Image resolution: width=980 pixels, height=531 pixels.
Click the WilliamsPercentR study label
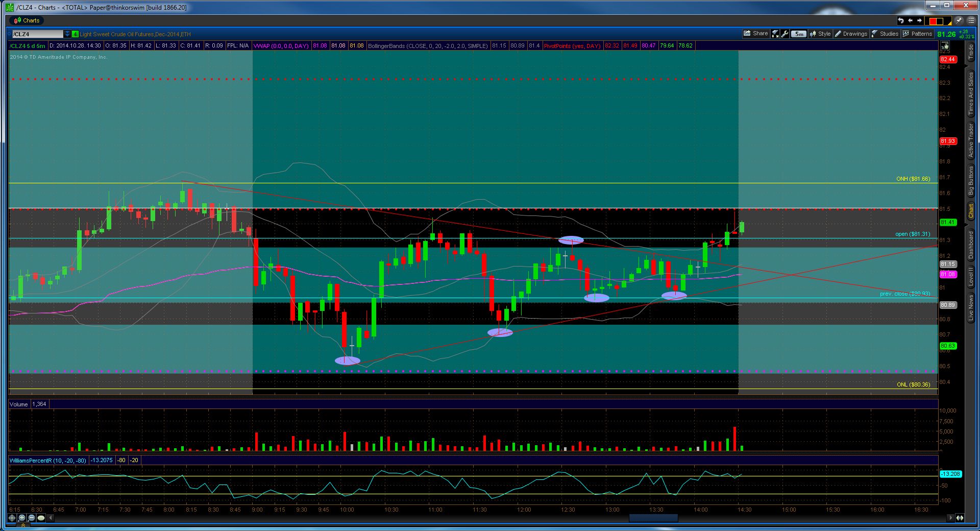pyautogui.click(x=48, y=461)
